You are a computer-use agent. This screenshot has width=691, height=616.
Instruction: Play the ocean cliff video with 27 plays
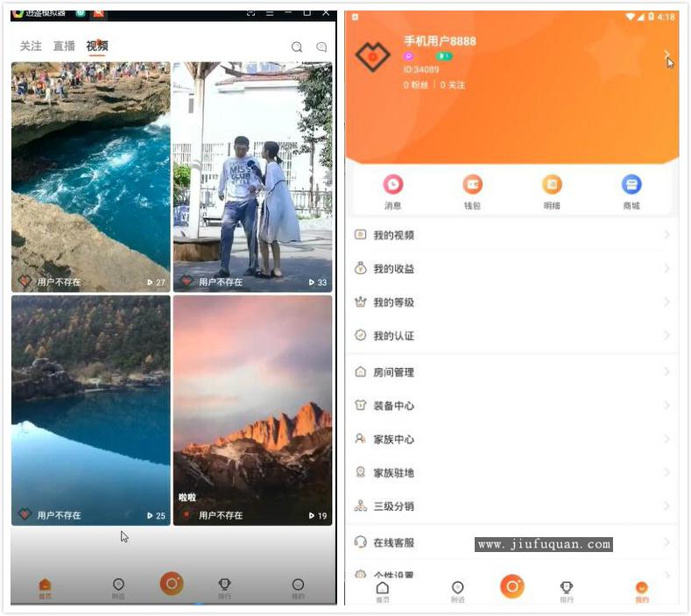pyautogui.click(x=90, y=177)
